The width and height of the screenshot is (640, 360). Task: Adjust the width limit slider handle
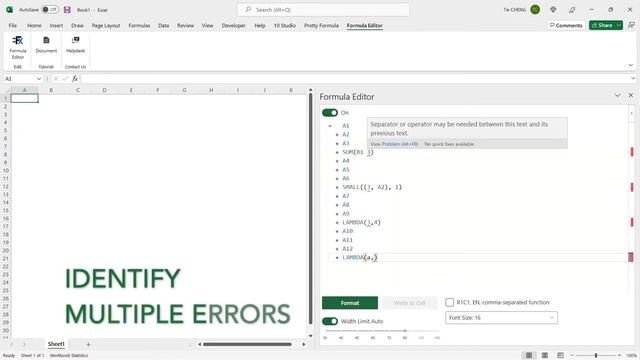405,331
